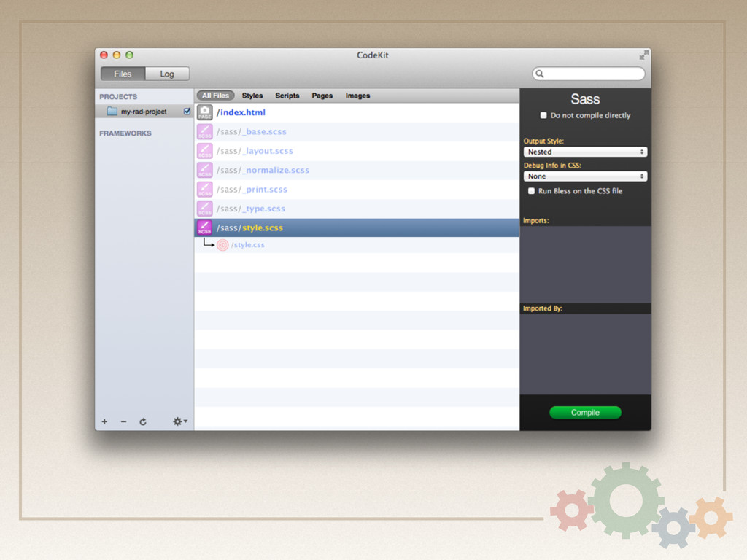Click the /style.css output file
This screenshot has height=560, width=747.
pos(248,245)
